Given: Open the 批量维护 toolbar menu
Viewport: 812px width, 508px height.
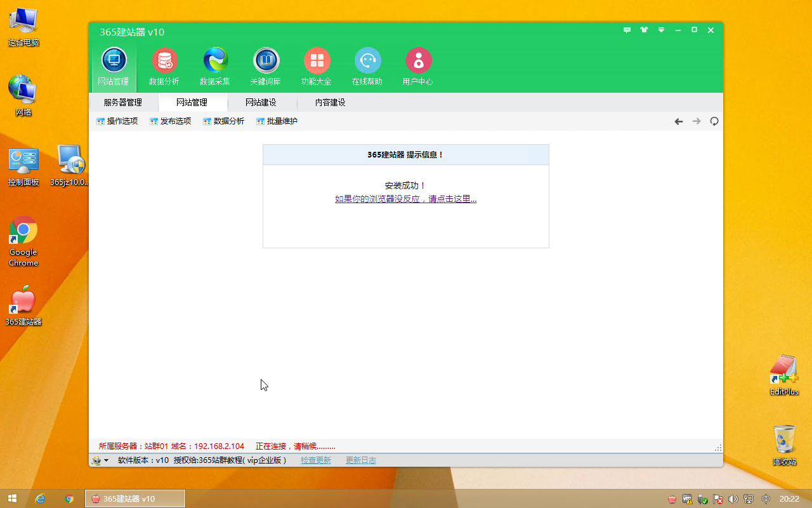Looking at the screenshot, I should 277,121.
